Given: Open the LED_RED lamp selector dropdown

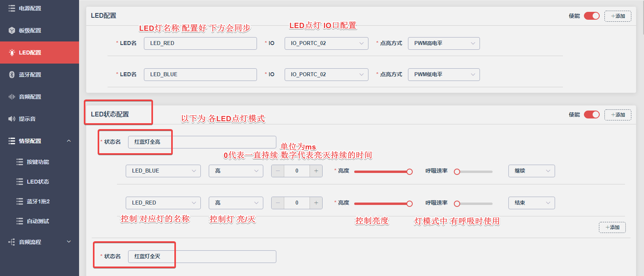Looking at the screenshot, I should click(163, 203).
